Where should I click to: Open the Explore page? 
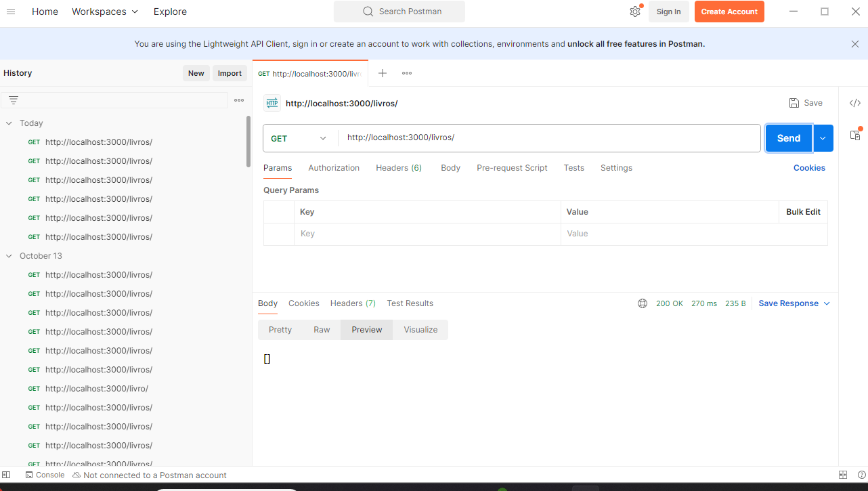coord(170,12)
